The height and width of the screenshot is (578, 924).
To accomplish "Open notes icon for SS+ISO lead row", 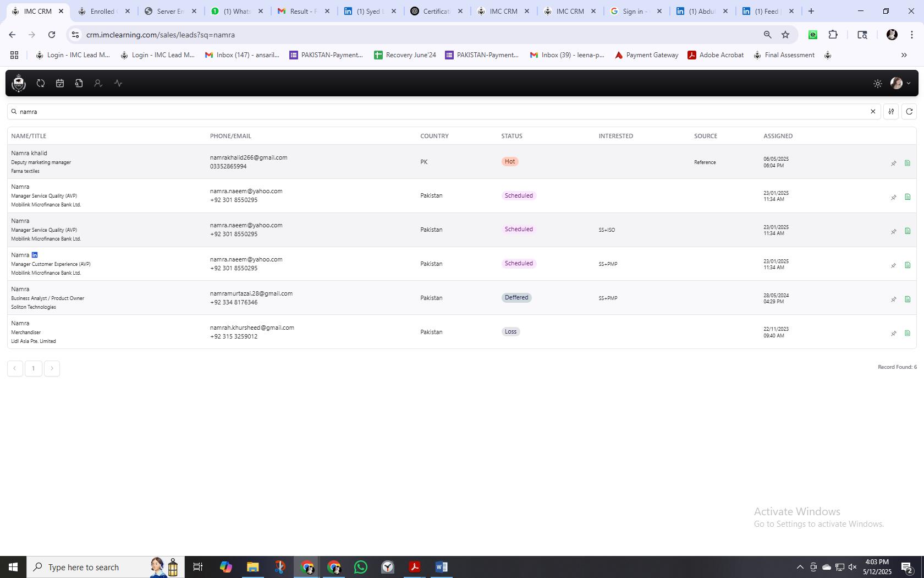I will pyautogui.click(x=908, y=231).
